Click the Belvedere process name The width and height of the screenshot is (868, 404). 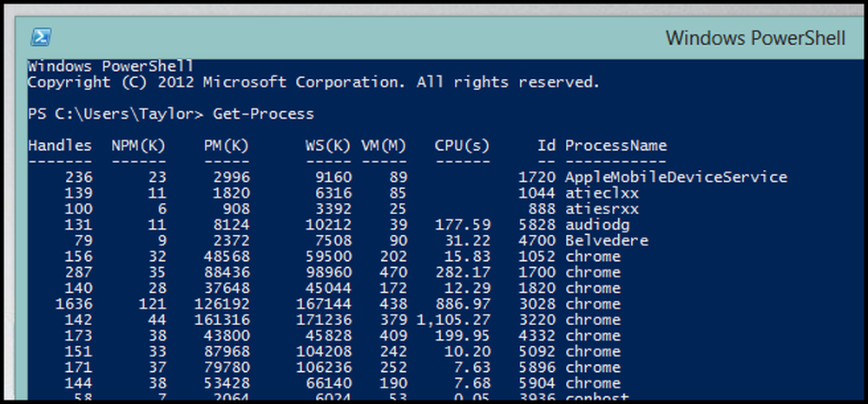pyautogui.click(x=606, y=241)
